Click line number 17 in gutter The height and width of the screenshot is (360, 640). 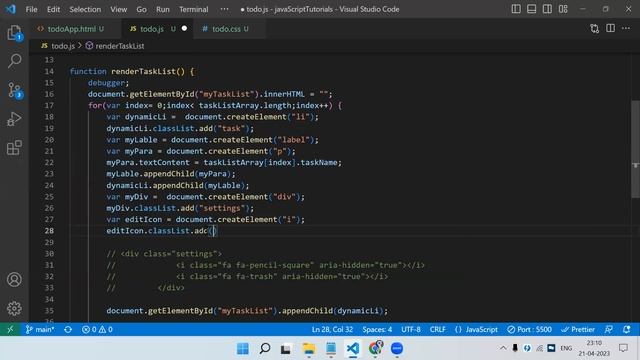tap(49, 105)
